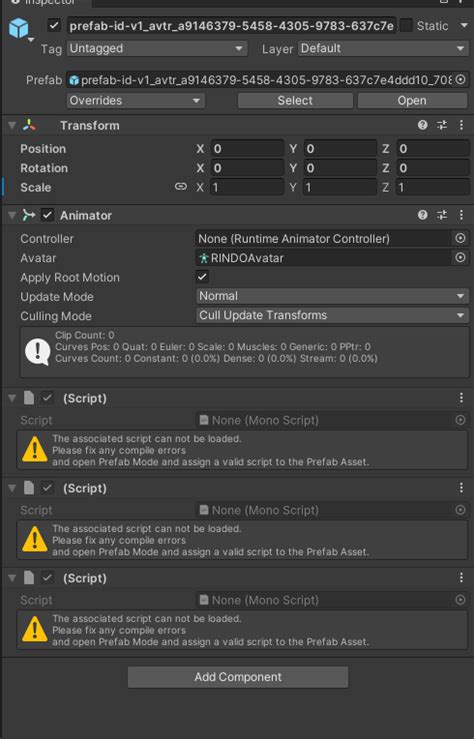474x739 pixels.
Task: Click second Script warning triangle icon
Action: (x=35, y=539)
